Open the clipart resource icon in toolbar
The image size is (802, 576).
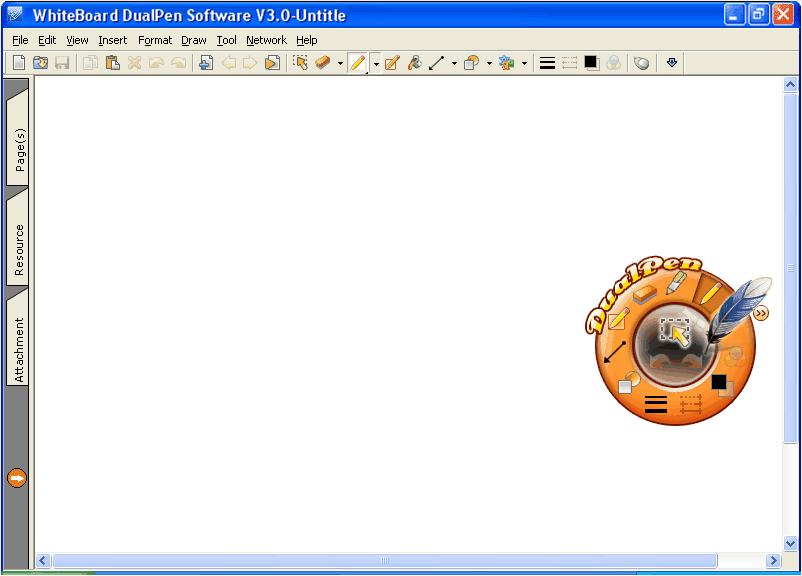[506, 63]
